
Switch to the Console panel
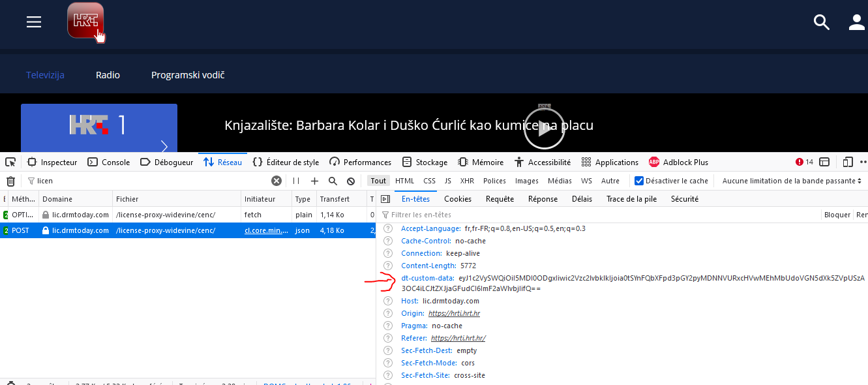pyautogui.click(x=109, y=162)
